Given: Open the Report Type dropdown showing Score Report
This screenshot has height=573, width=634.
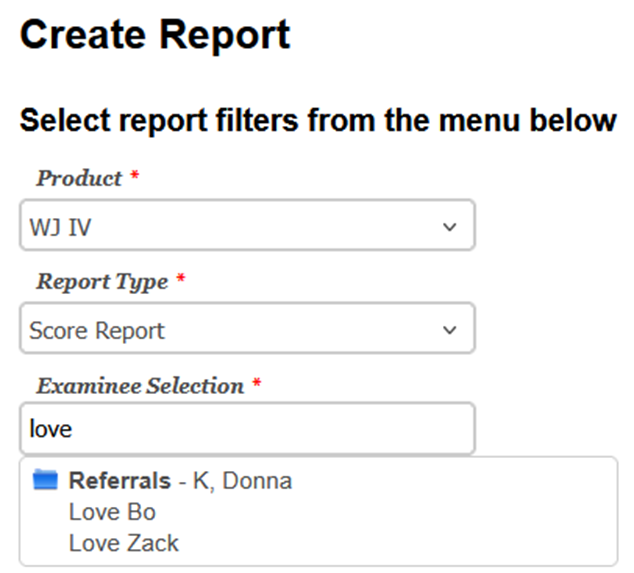Looking at the screenshot, I should pos(247,328).
